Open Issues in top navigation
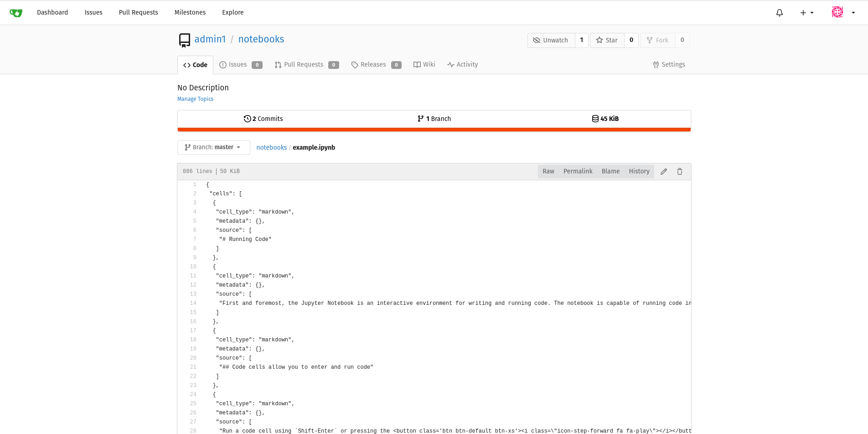Screen dimensions: 868x434 coord(93,12)
